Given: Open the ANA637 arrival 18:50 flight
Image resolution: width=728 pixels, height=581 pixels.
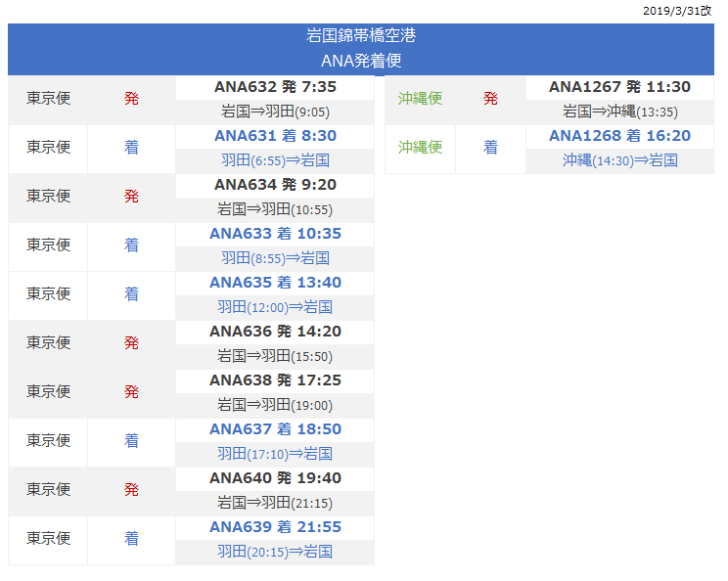Looking at the screenshot, I should pyautogui.click(x=274, y=429).
